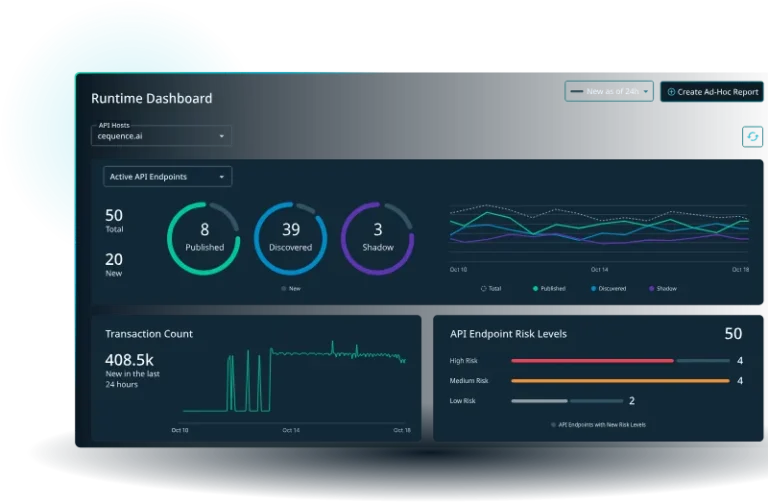Click the Shadow donut chart showing 3
The image size is (768, 503).
point(378,238)
